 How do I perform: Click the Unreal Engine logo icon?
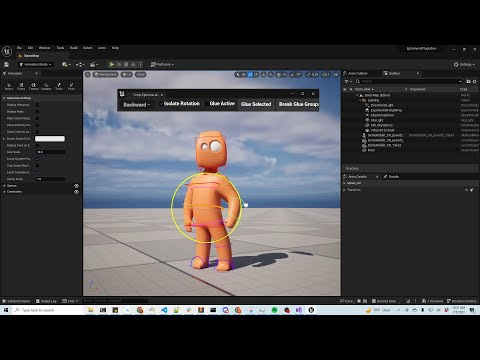(7, 52)
